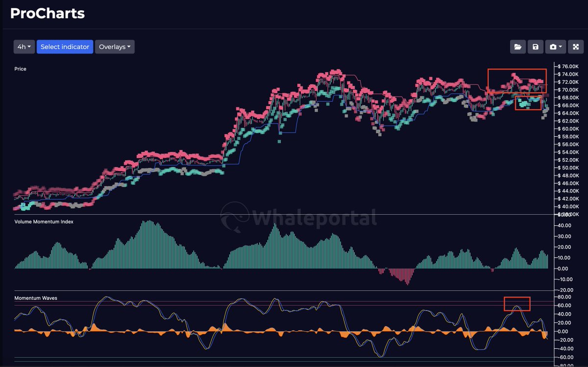Click the Momentum Waves panel label
This screenshot has width=588, height=367.
click(36, 297)
